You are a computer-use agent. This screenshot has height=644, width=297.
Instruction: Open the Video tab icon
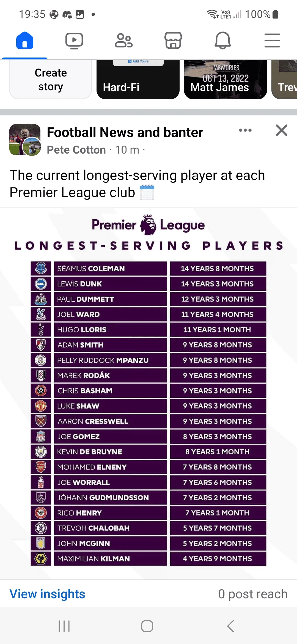74,41
